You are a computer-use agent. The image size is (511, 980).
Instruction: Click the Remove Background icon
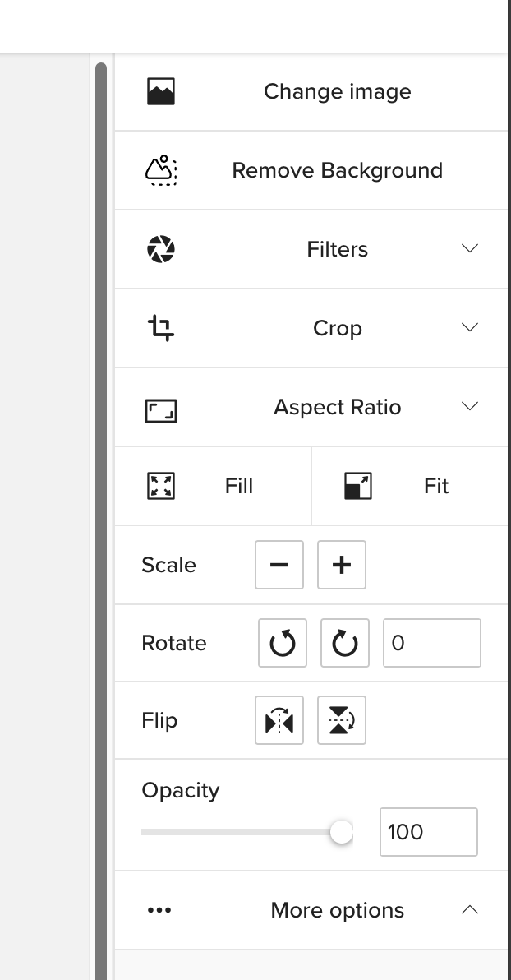[x=161, y=170]
